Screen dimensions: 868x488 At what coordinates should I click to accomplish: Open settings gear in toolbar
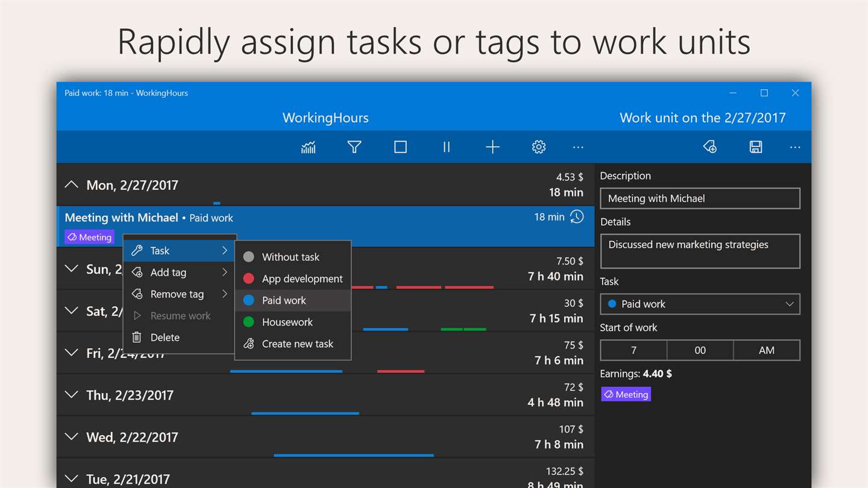pyautogui.click(x=539, y=147)
